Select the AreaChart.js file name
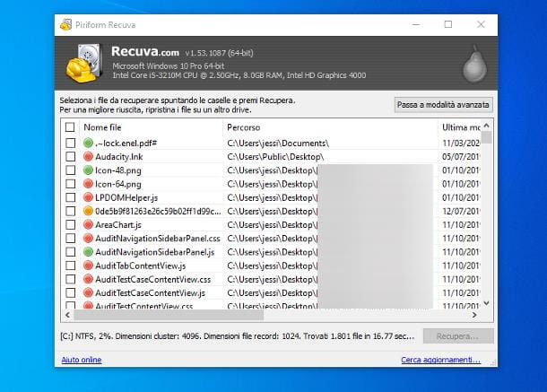 [118, 225]
